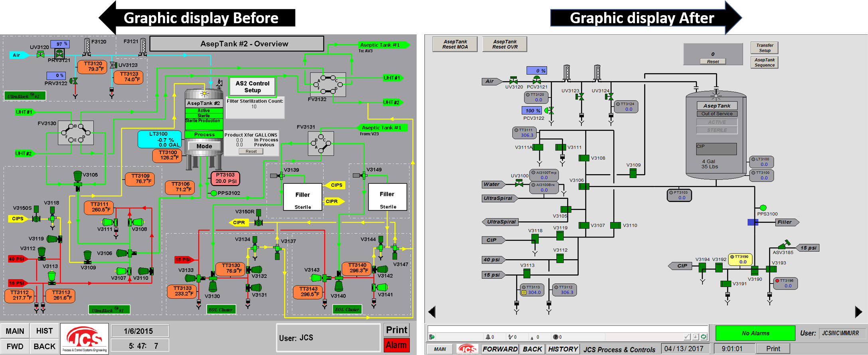Click the red Alarm button
The width and height of the screenshot is (868, 355).
[x=396, y=345]
